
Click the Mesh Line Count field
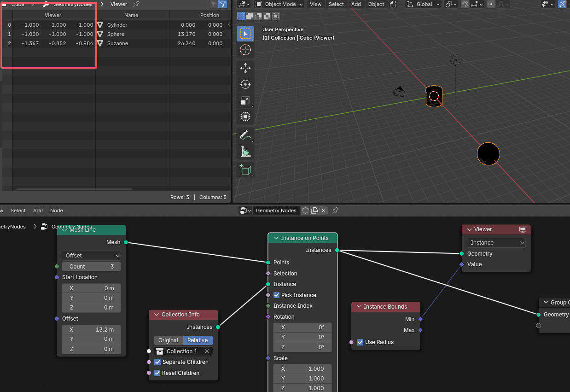[x=91, y=267]
